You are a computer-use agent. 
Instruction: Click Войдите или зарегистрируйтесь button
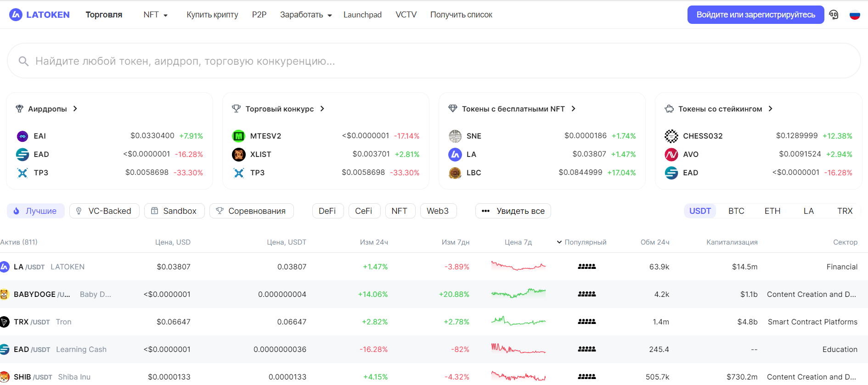pyautogui.click(x=755, y=15)
